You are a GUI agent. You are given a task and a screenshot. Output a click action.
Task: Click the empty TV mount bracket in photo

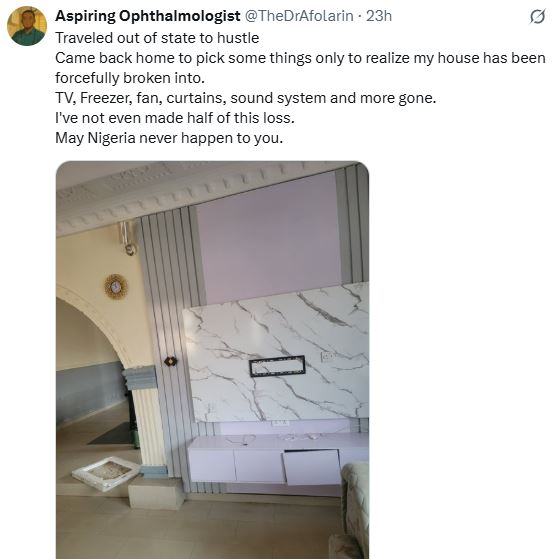click(277, 366)
